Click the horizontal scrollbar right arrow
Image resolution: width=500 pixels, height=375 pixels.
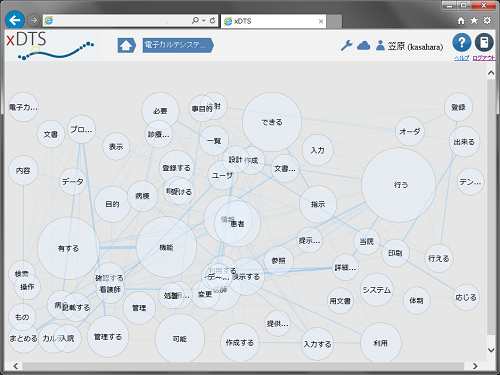point(475,366)
